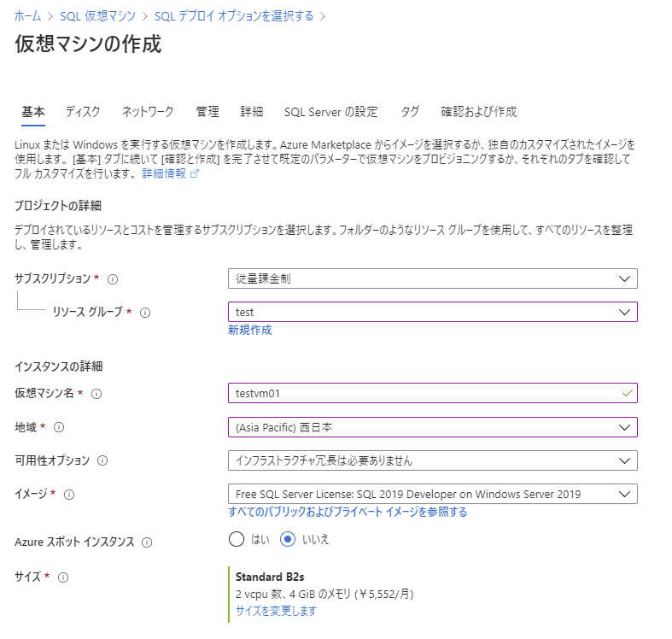The width and height of the screenshot is (672, 639).
Task: Click the 仮想マシン名 input field
Action: coord(432,393)
